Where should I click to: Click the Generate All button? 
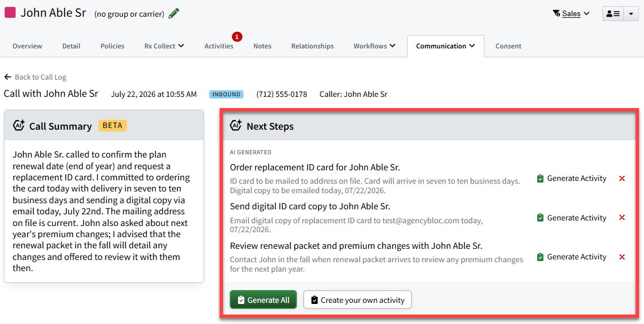tap(263, 300)
